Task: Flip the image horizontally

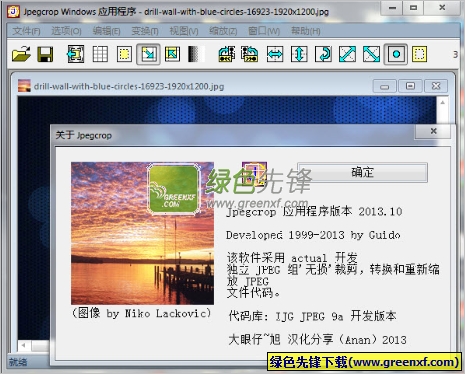Action: point(275,54)
